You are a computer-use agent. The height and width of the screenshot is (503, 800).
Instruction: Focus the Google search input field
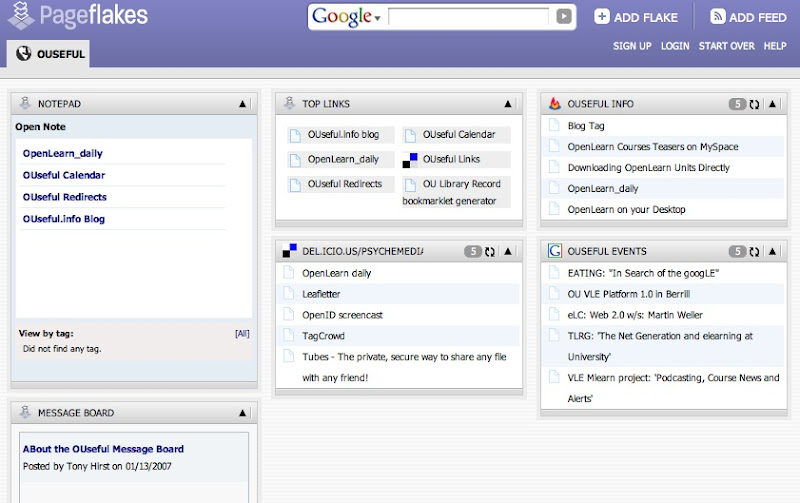[x=468, y=17]
